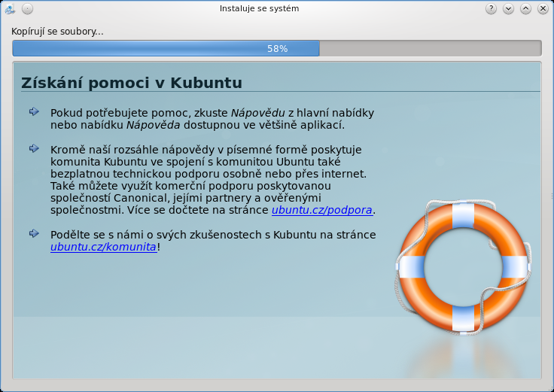Screen dimensions: 554x392
Task: Click the italic word Nápovědu
Action: tap(258, 113)
